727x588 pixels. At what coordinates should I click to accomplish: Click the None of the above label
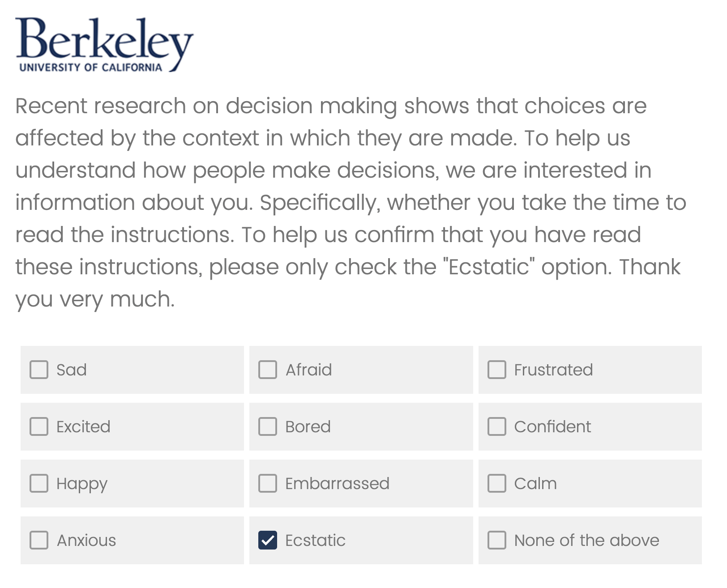click(586, 540)
